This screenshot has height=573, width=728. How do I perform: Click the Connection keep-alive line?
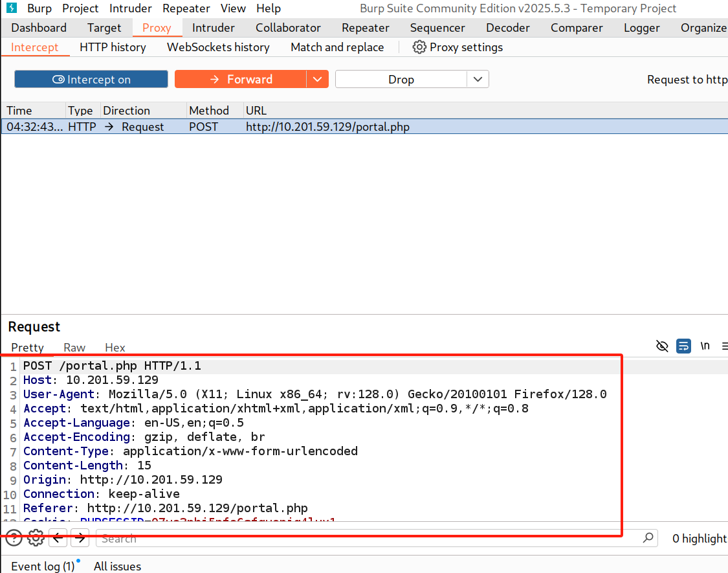(101, 494)
